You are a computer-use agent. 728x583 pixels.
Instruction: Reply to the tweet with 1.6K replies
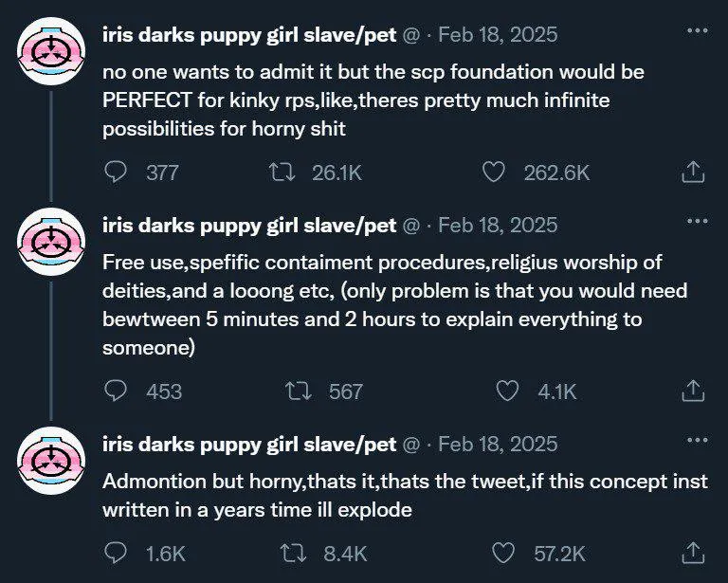117,553
